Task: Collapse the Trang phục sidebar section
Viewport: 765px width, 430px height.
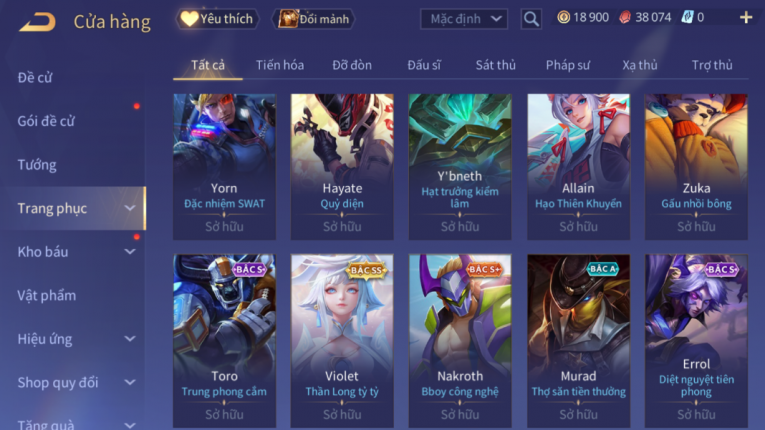Action: [x=130, y=208]
